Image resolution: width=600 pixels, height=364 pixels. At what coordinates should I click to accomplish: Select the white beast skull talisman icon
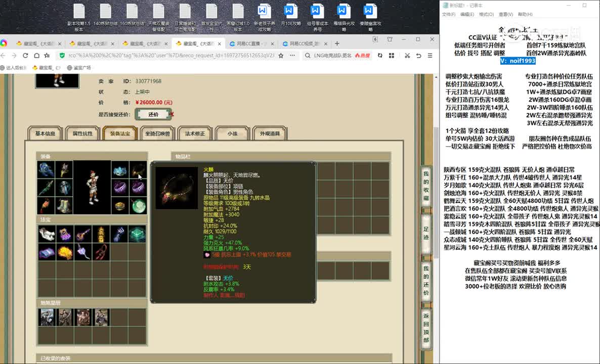point(47,234)
